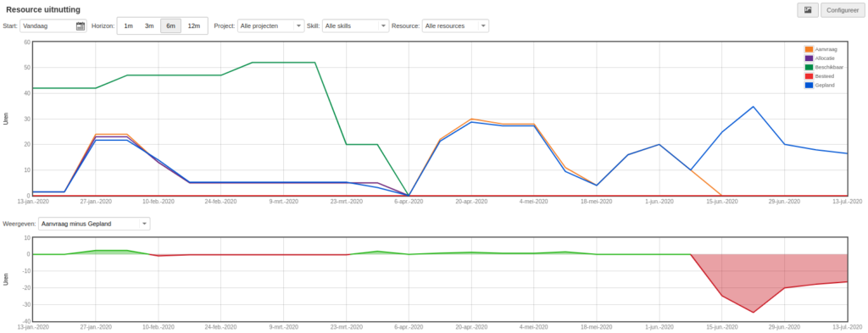Expand the Skill dropdown Alle skills
This screenshot has width=868, height=333.
click(356, 26)
